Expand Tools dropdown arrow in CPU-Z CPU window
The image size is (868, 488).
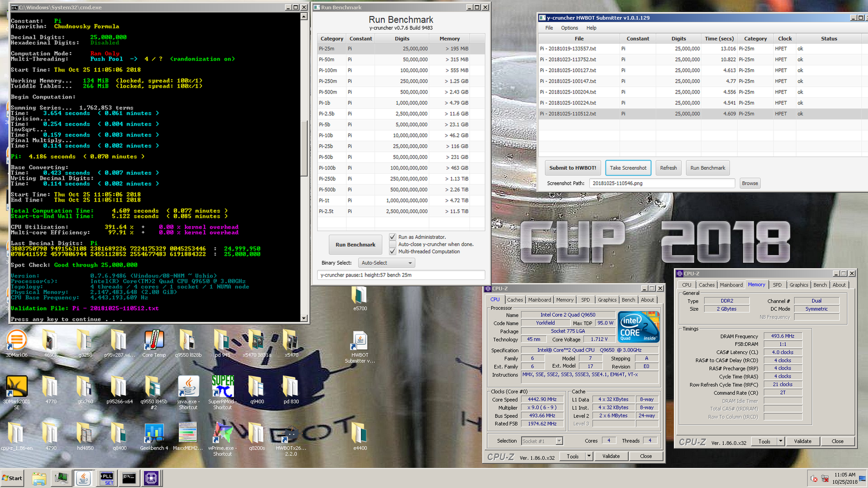589,456
